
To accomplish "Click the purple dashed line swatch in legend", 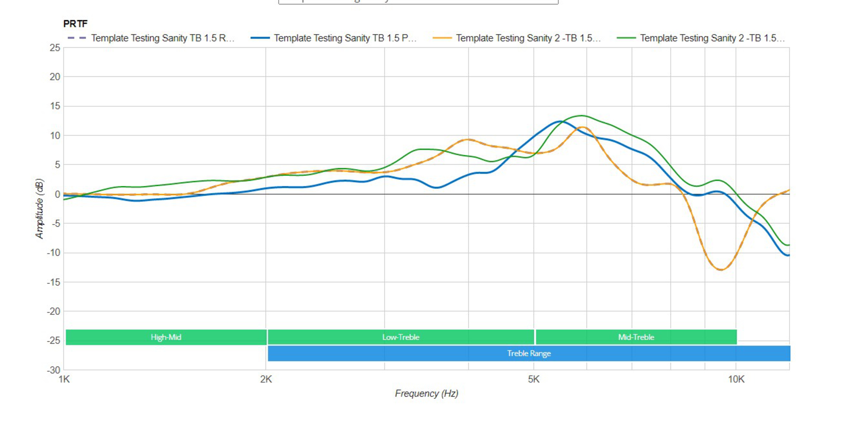I will pyautogui.click(x=77, y=38).
